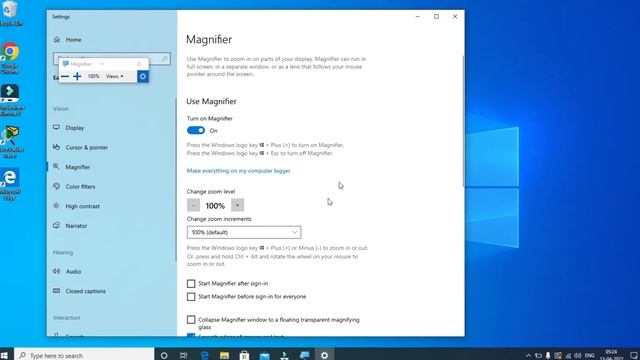Decrease zoom level with minus button

coord(193,205)
